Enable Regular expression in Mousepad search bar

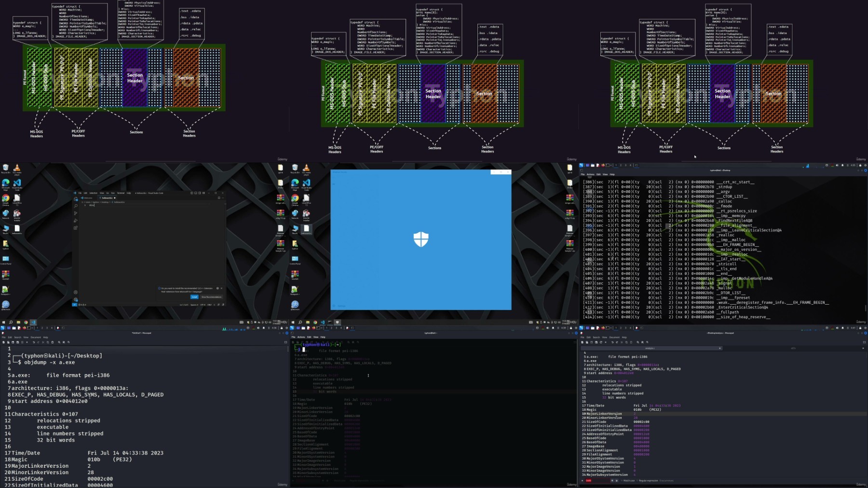[x=648, y=481]
